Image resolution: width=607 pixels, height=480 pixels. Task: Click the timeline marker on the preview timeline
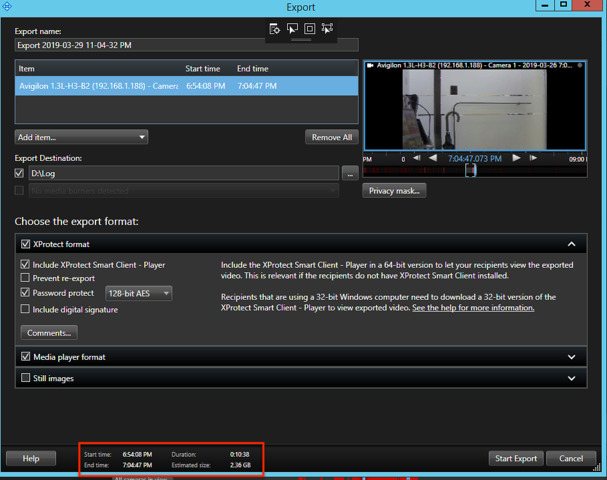tap(471, 171)
